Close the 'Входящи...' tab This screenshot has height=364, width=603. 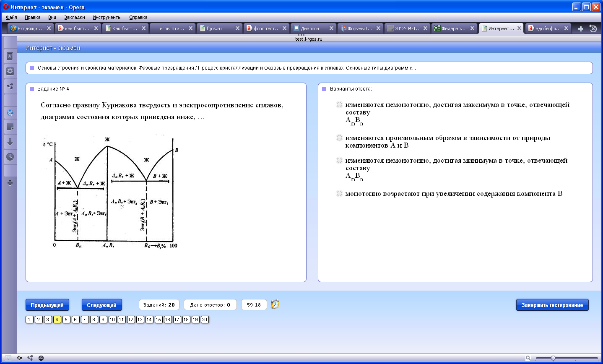click(x=49, y=28)
